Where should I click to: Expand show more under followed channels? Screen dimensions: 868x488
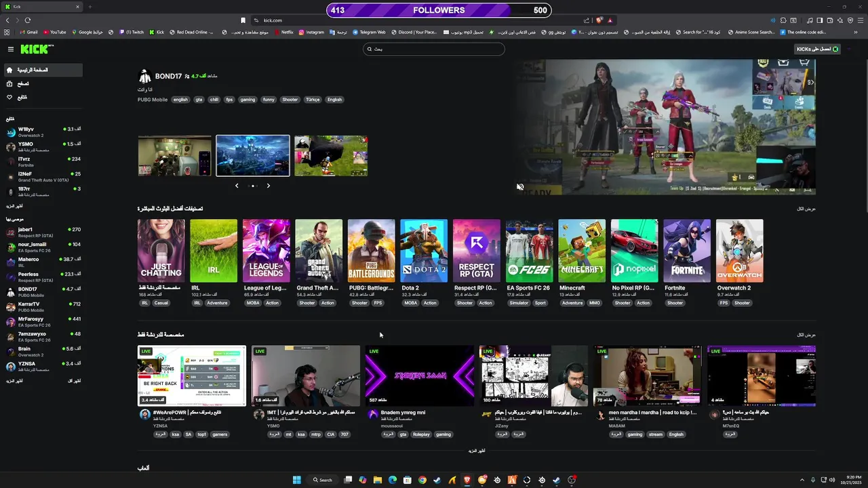[x=14, y=205]
